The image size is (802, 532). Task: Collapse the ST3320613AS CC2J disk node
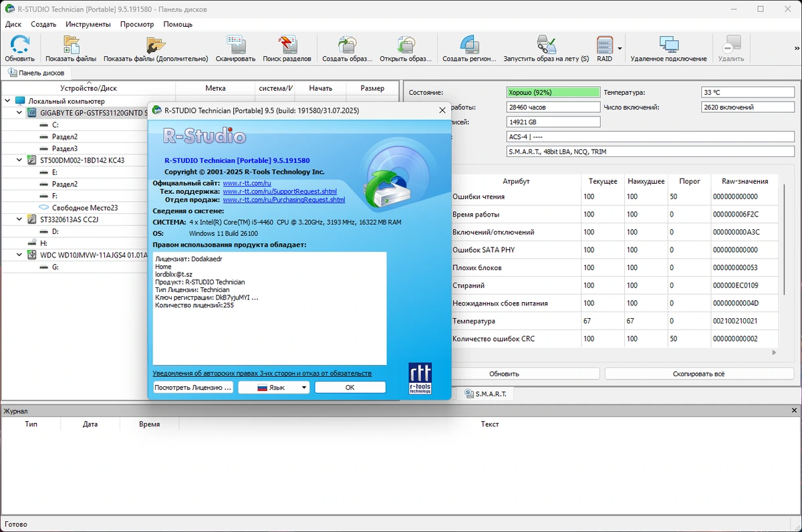click(19, 219)
